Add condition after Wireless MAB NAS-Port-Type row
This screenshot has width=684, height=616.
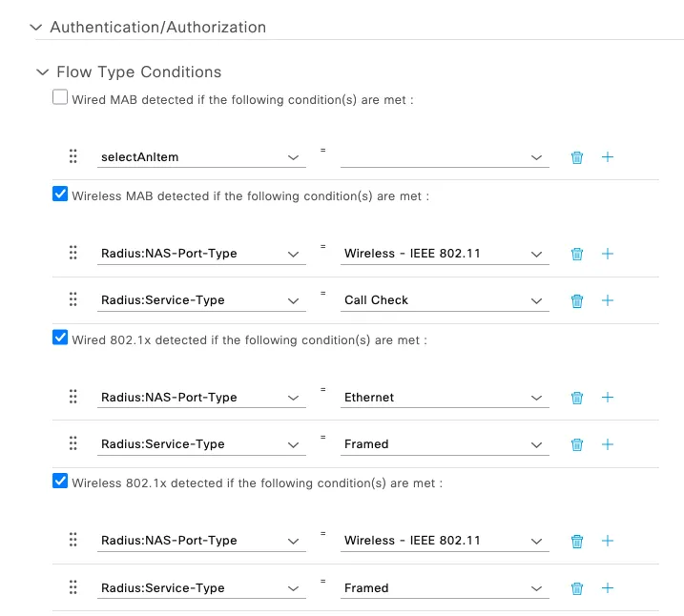tap(608, 254)
